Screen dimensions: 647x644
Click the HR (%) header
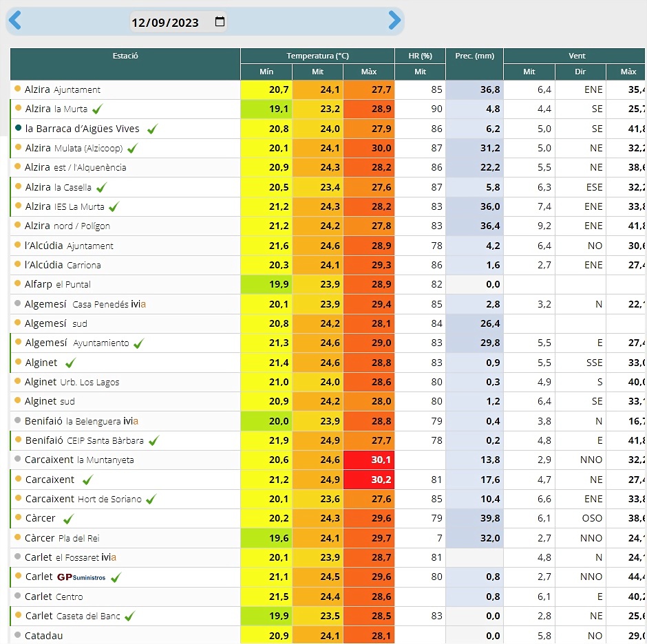coord(420,56)
